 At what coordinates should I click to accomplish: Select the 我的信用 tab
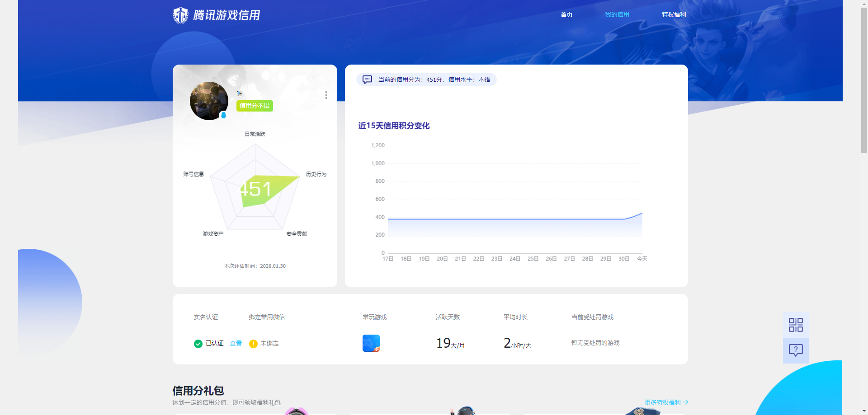(x=617, y=14)
